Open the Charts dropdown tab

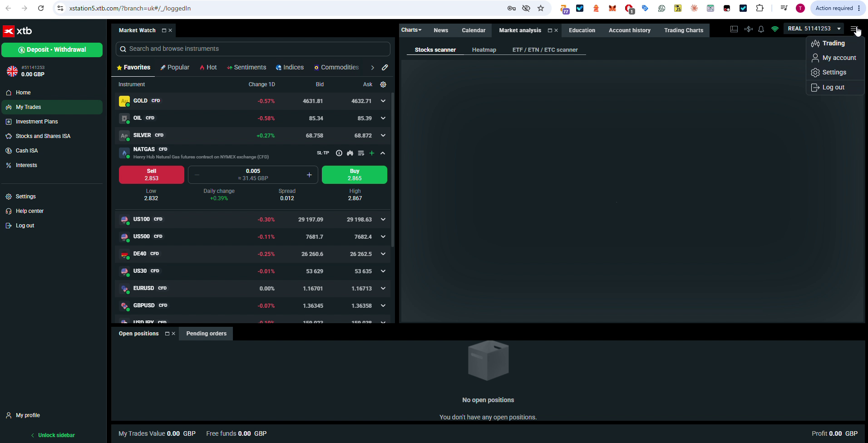tap(411, 30)
